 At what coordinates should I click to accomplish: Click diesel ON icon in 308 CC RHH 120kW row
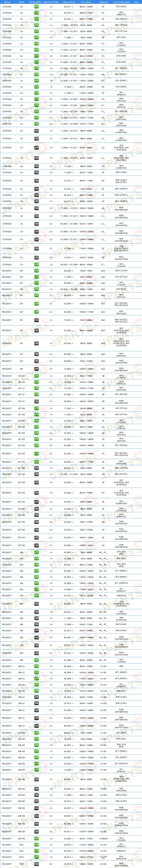(x=36, y=726)
